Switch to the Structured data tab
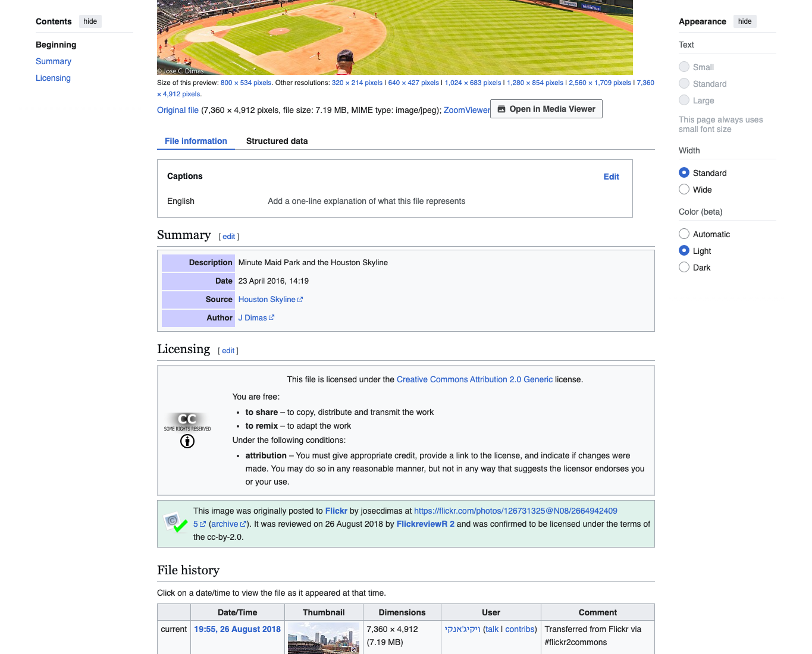 click(277, 141)
